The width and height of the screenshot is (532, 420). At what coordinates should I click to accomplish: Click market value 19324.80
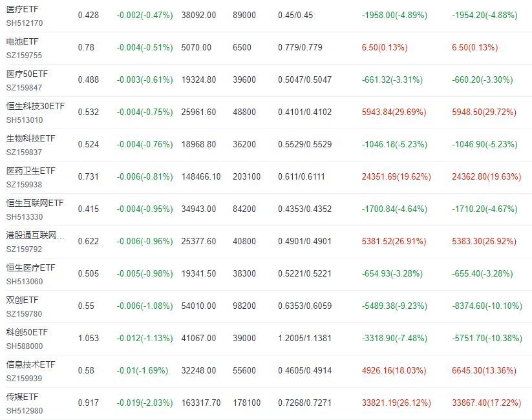[x=198, y=79]
